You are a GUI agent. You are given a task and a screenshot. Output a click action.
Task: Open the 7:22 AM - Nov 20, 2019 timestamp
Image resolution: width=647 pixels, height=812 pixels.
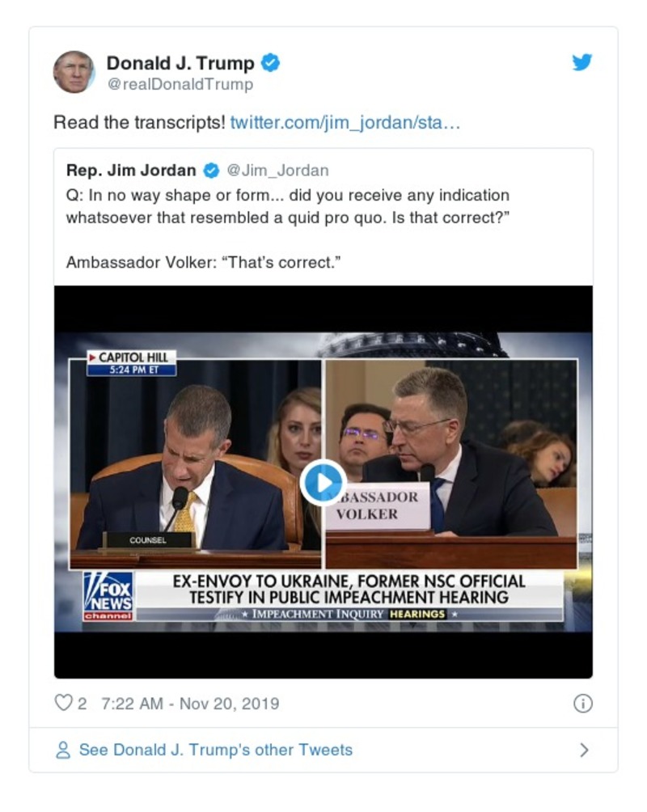(190, 704)
